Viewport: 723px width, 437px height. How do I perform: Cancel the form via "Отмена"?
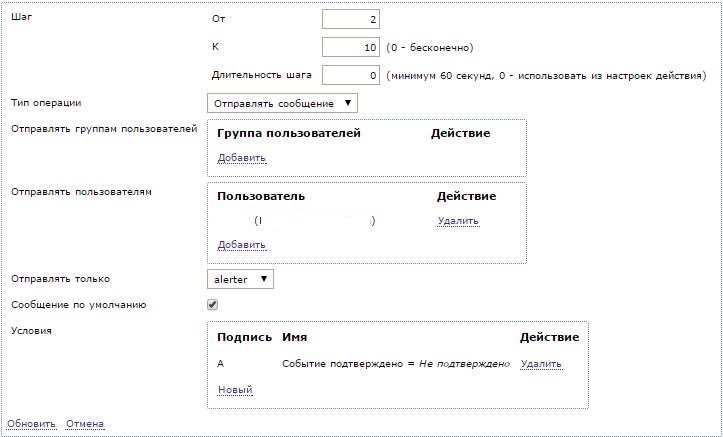pos(85,424)
